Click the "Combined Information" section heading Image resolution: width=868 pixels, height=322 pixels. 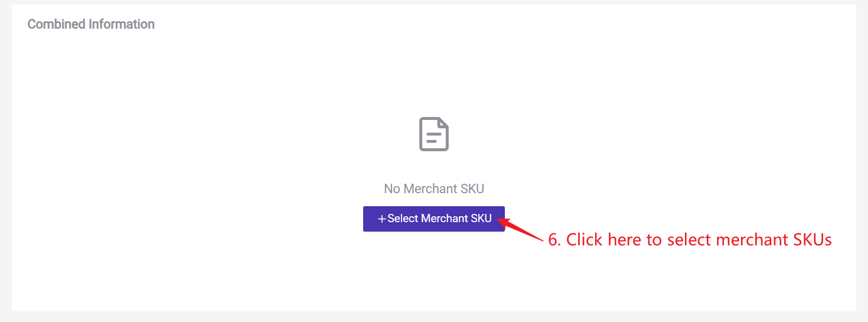click(91, 24)
